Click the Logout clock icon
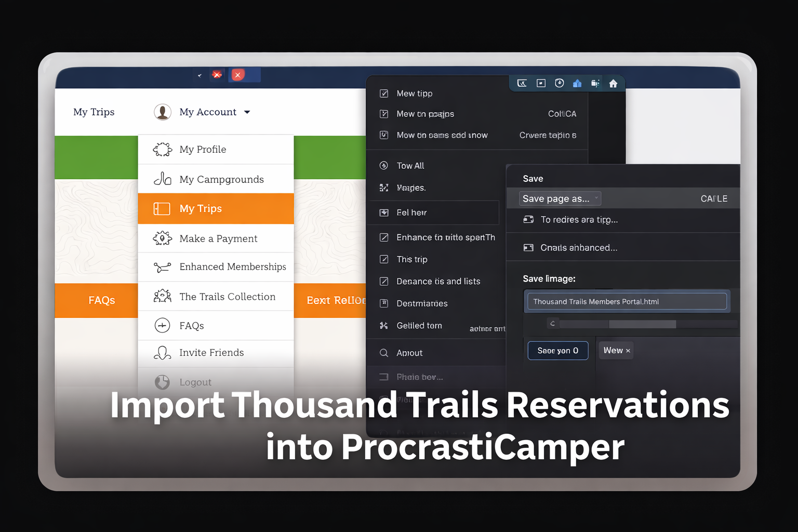Viewport: 798px width, 532px height. [x=162, y=382]
